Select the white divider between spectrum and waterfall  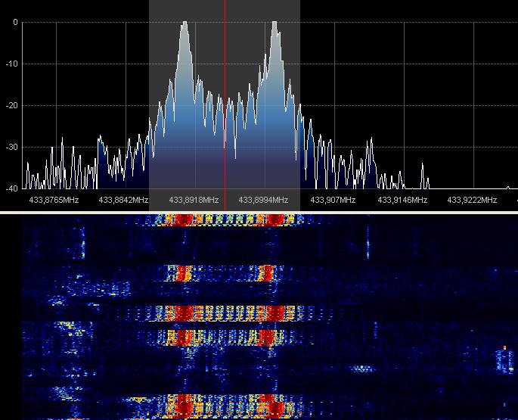tap(259, 213)
